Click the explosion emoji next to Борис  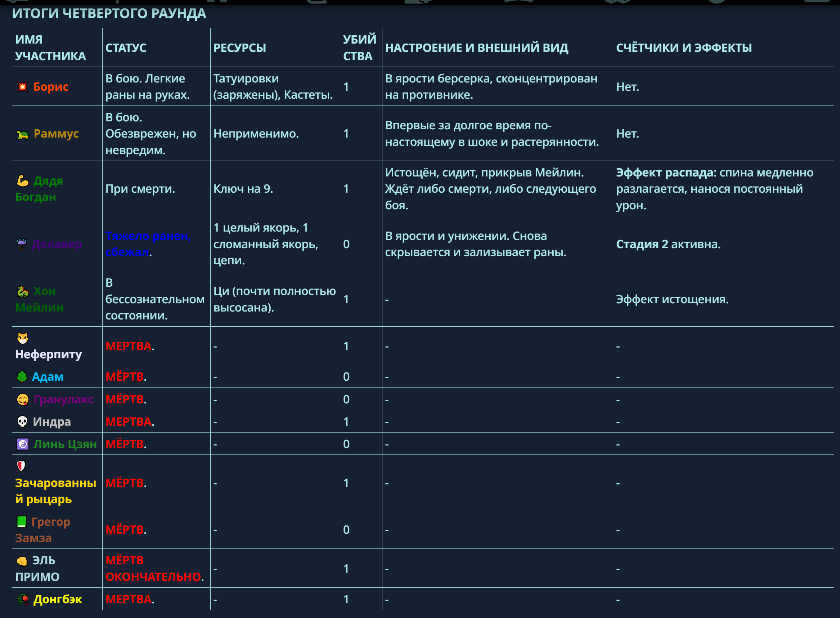22,87
